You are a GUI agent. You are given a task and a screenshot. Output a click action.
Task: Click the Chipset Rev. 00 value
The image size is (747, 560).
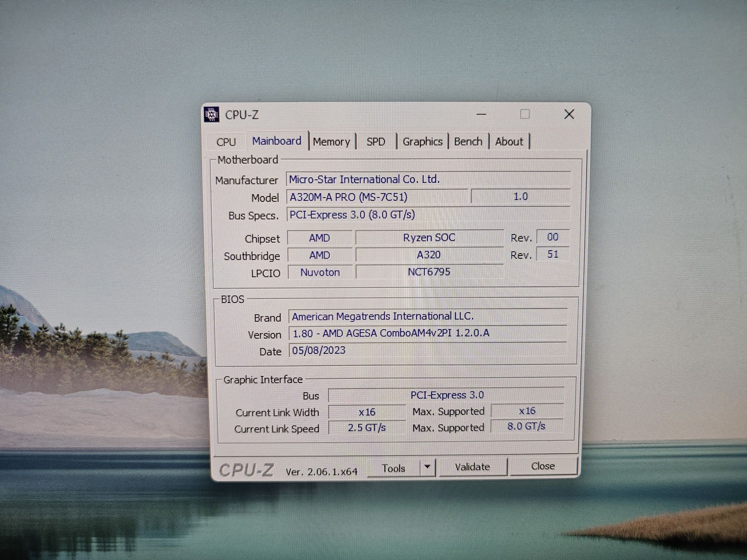point(552,237)
